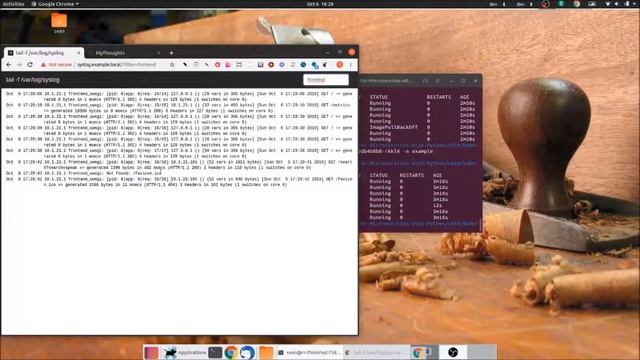
Task: Switch to the tail -f syslog taskbar entry
Action: click(377, 352)
